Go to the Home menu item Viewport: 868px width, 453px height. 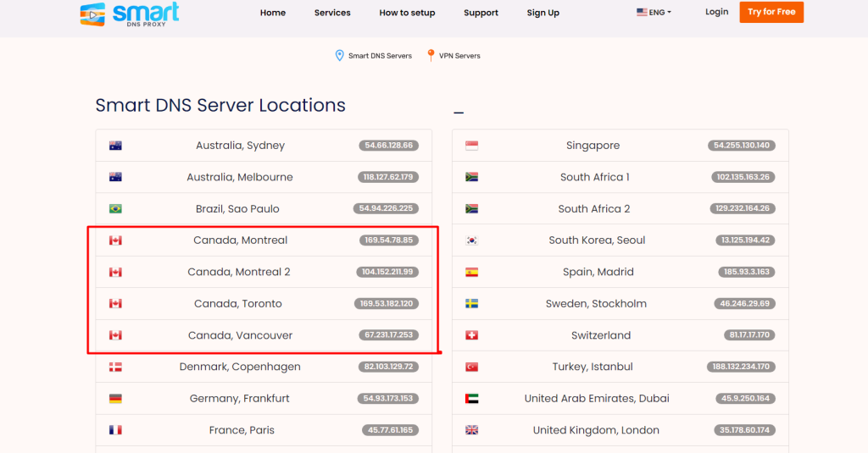[273, 13]
